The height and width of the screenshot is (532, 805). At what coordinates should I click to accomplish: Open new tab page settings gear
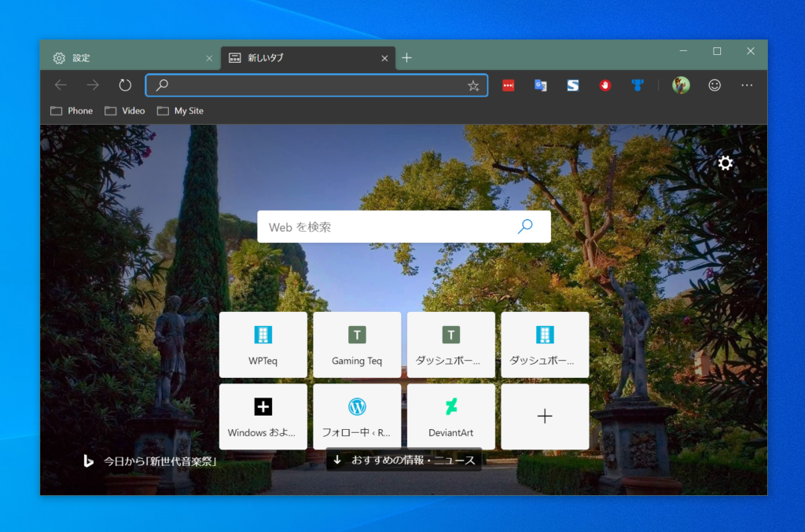725,163
